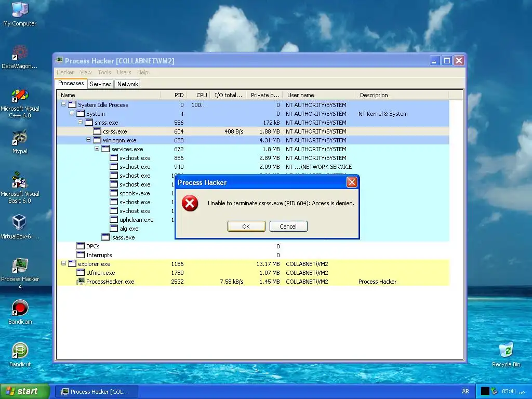Maximize the Process Hacker window
Screen dimensions: 532x399
click(x=447, y=61)
